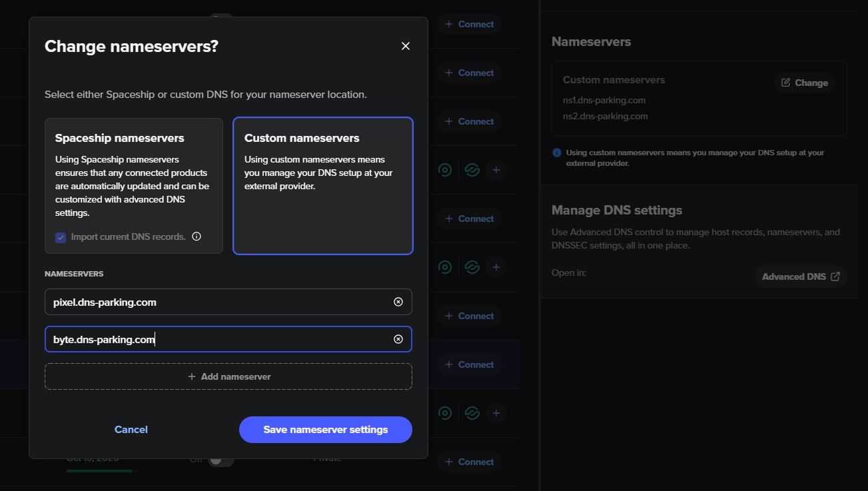Image resolution: width=868 pixels, height=491 pixels.
Task: Click the Advanced DNS link text
Action: 793,276
